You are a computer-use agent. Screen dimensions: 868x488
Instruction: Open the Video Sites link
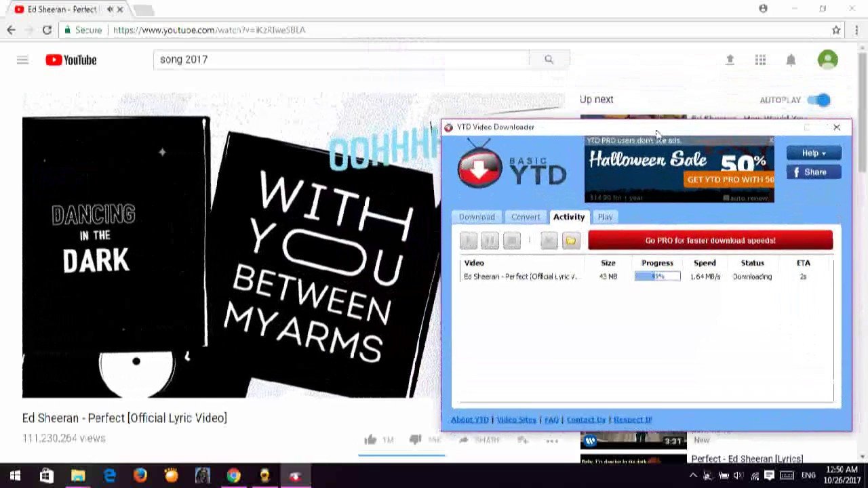516,420
